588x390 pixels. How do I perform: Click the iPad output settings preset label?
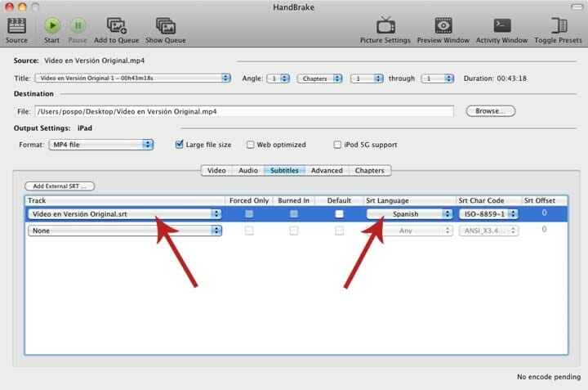pyautogui.click(x=85, y=128)
